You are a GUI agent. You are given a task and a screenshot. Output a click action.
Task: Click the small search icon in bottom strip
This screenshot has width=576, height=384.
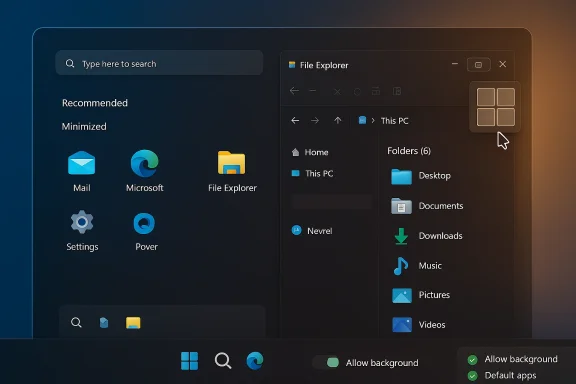click(x=76, y=323)
